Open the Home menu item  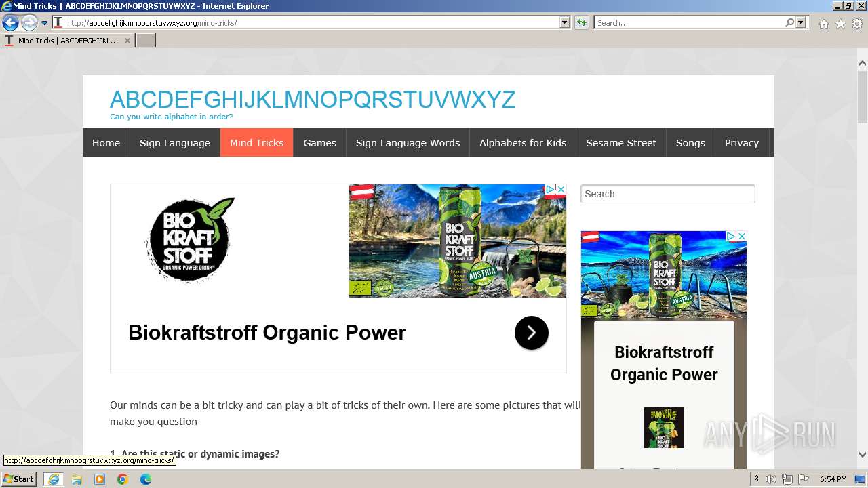tap(106, 142)
